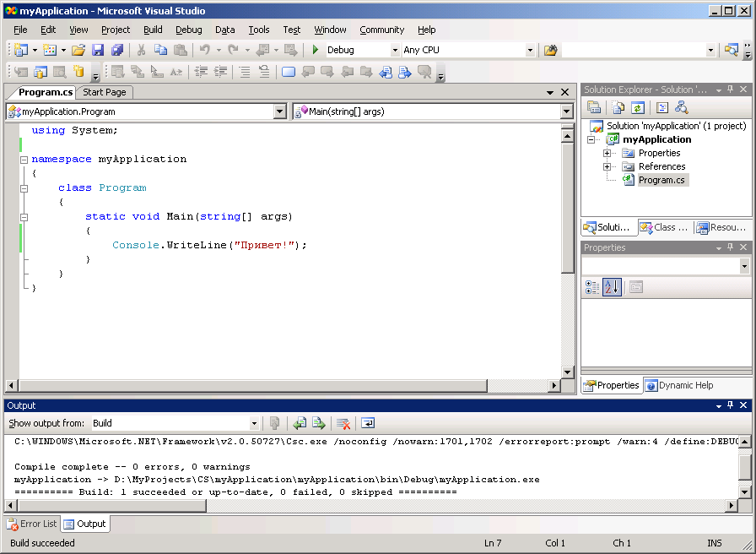Toggle word wrap in the Output window

click(x=368, y=423)
